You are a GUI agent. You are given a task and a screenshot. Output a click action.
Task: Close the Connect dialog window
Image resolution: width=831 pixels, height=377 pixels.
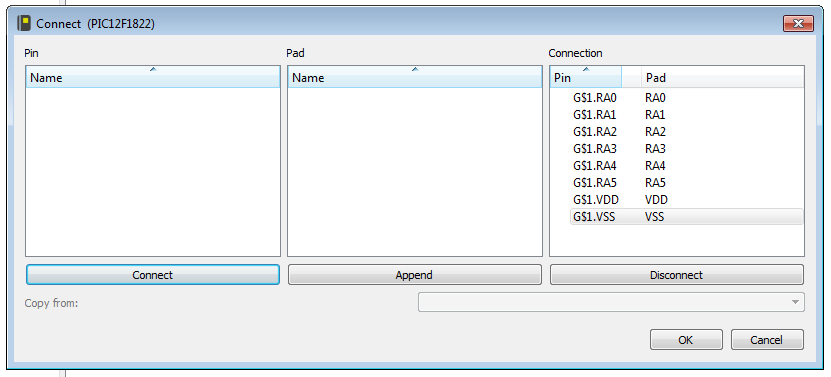pyautogui.click(x=798, y=23)
